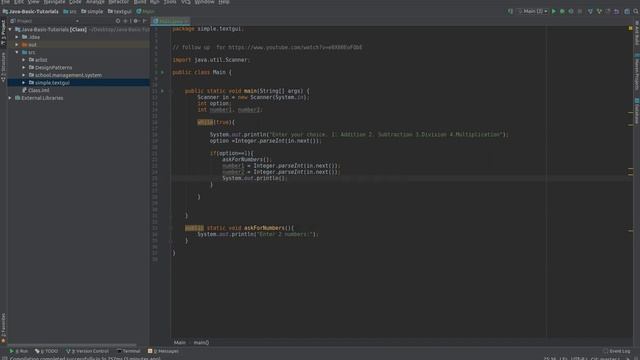The width and height of the screenshot is (640, 360).
Task: Open the Edit menu
Action: point(19,2)
